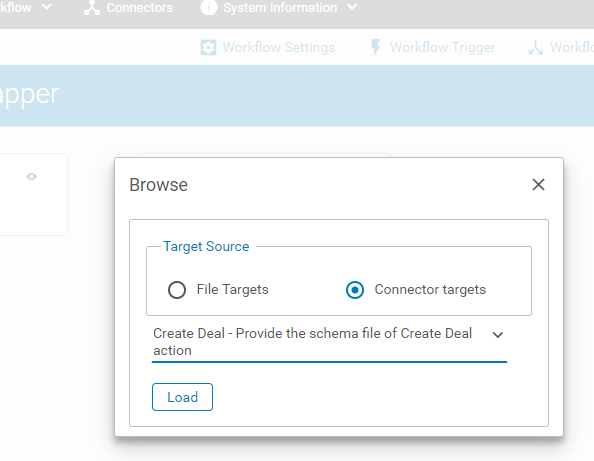Click the Workflow Settings gear icon
This screenshot has height=461, width=594.
click(x=208, y=48)
